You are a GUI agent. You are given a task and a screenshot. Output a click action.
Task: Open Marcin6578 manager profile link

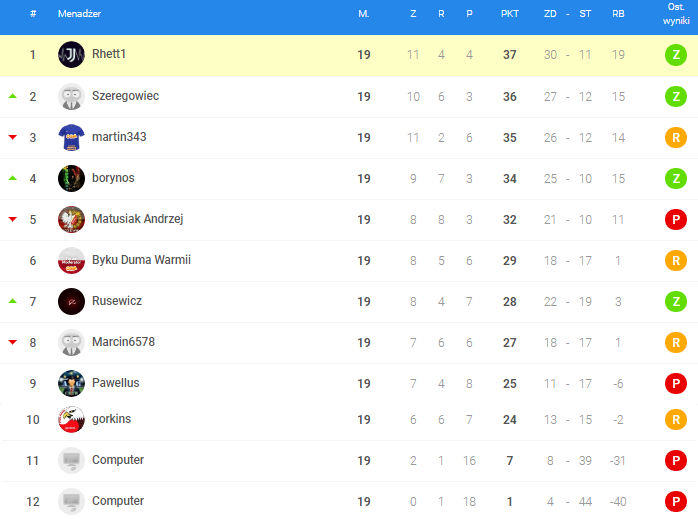coord(123,342)
